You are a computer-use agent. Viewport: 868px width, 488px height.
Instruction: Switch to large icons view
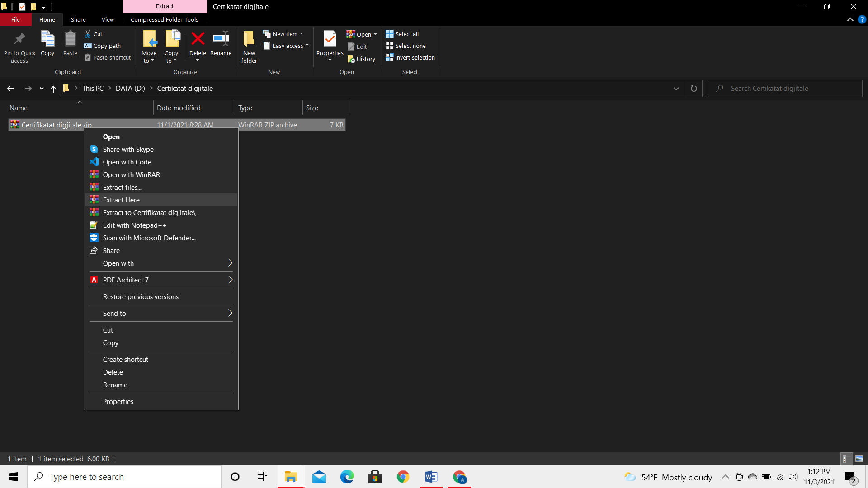click(x=859, y=459)
